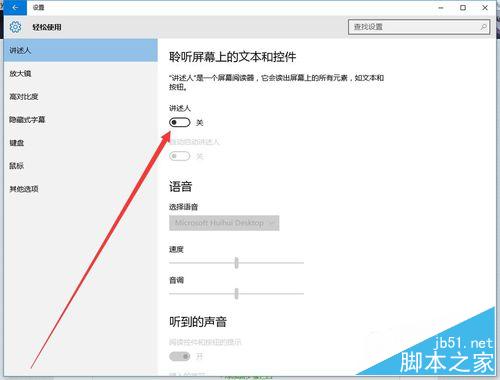500x380 pixels.
Task: Click the search magnifier icon
Action: [x=483, y=27]
